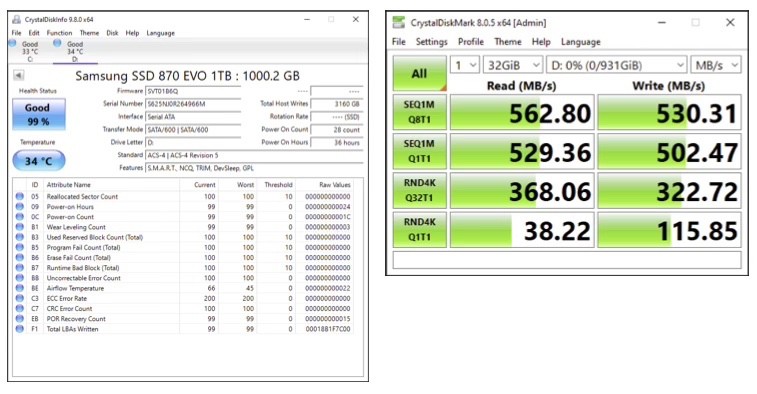Run the SEQ1M Q1T1 benchmark
The width and height of the screenshot is (757, 394).
(420, 151)
